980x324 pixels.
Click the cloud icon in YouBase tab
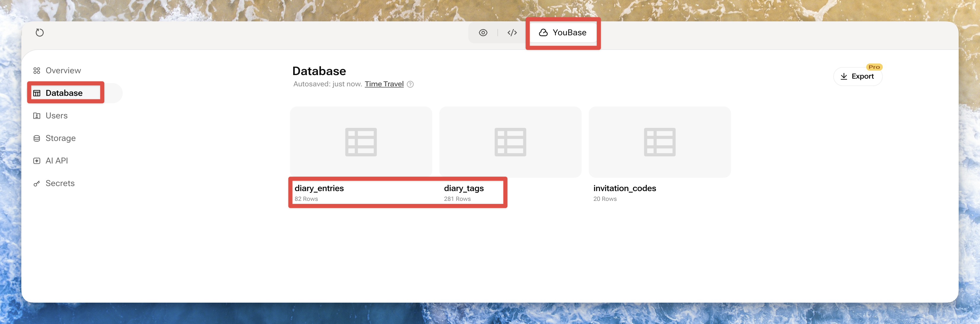tap(543, 33)
